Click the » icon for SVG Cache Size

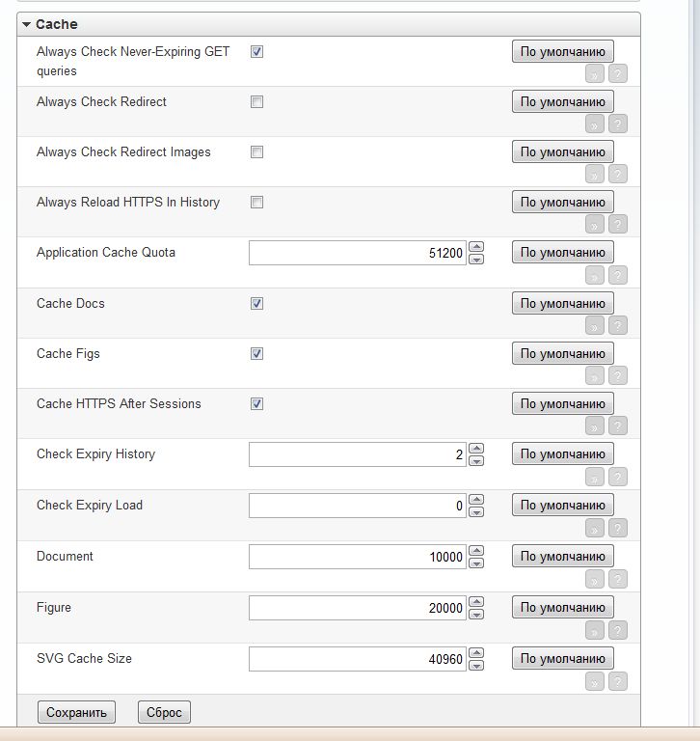tap(595, 681)
